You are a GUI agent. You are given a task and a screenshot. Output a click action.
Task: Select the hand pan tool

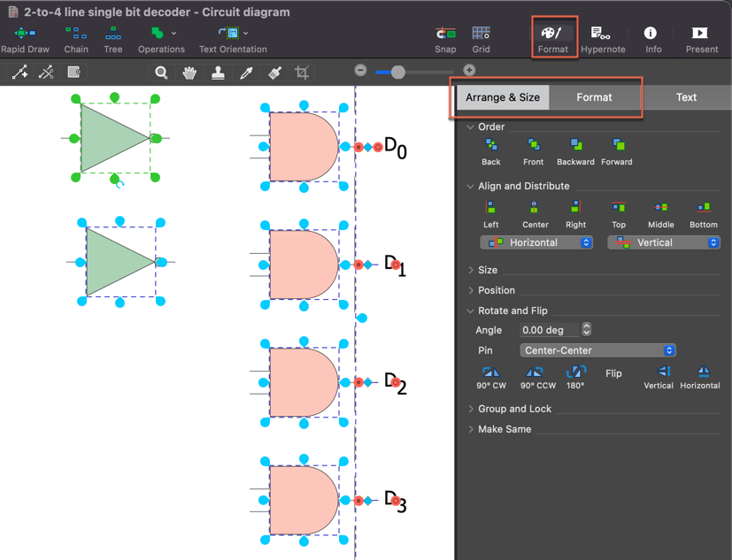coord(189,73)
